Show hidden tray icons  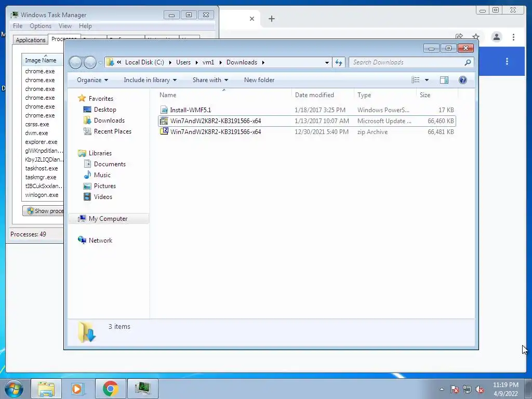tap(442, 389)
